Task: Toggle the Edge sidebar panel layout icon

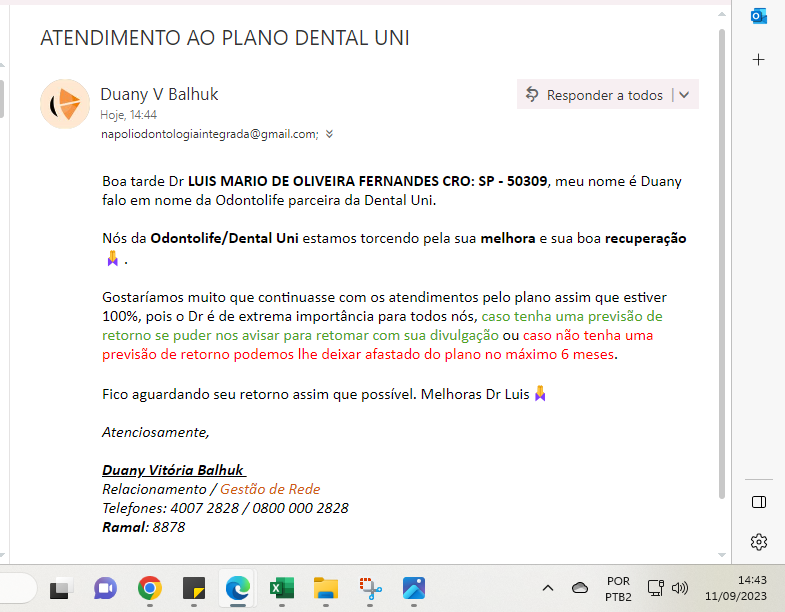Action: [x=759, y=502]
